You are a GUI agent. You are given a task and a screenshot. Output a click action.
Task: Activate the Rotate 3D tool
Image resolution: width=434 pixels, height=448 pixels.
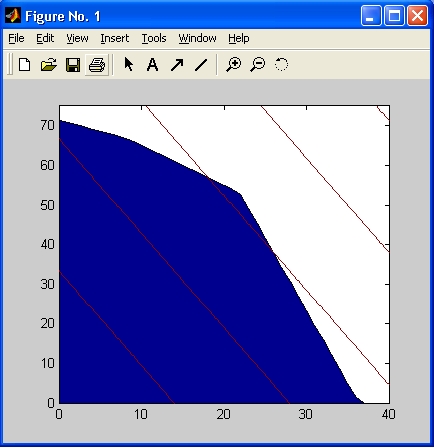281,64
